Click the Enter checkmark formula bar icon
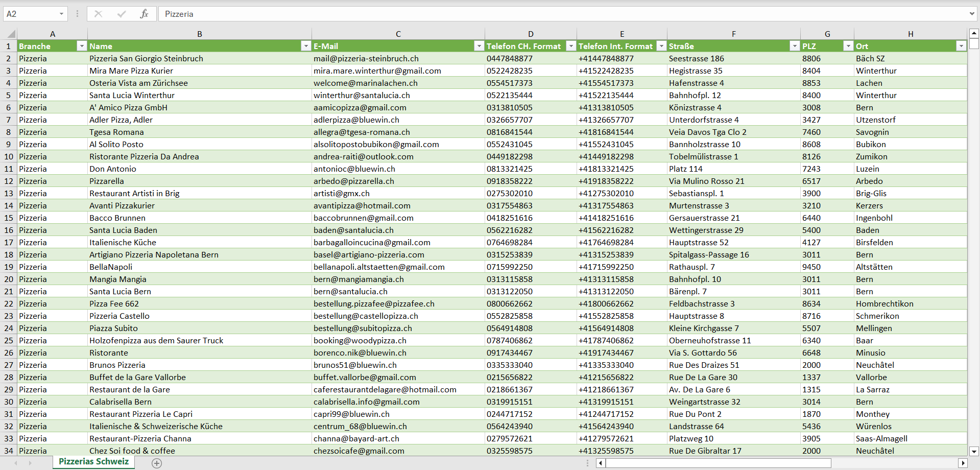 (x=122, y=14)
